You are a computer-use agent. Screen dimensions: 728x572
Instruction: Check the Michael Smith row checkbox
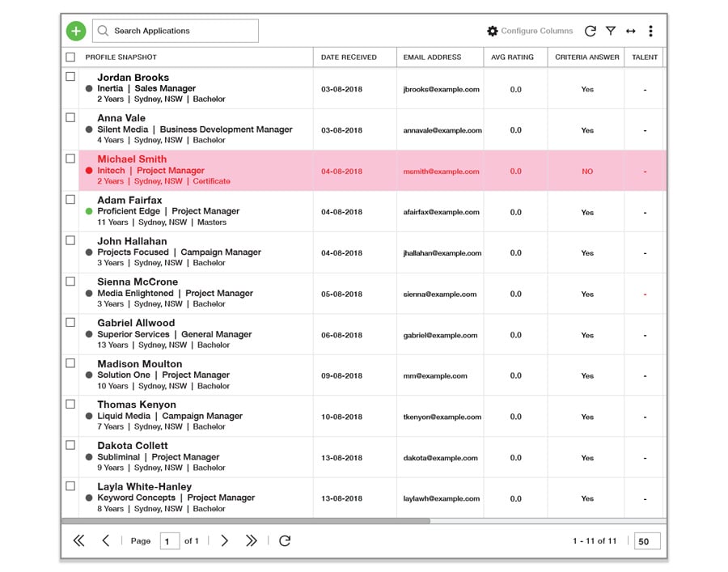click(x=70, y=159)
